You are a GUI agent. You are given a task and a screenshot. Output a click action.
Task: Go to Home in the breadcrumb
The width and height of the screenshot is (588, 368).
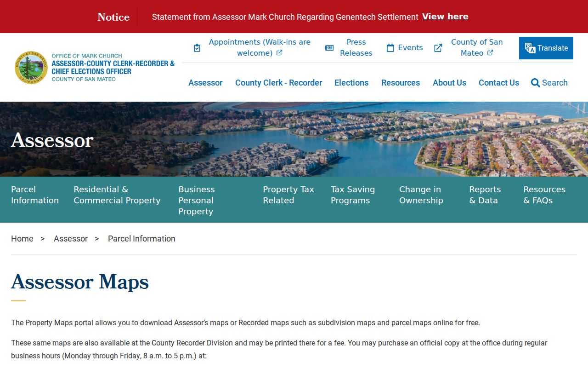(22, 239)
